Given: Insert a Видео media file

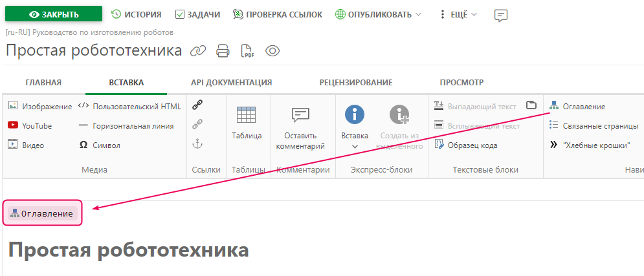Looking at the screenshot, I should point(26,145).
